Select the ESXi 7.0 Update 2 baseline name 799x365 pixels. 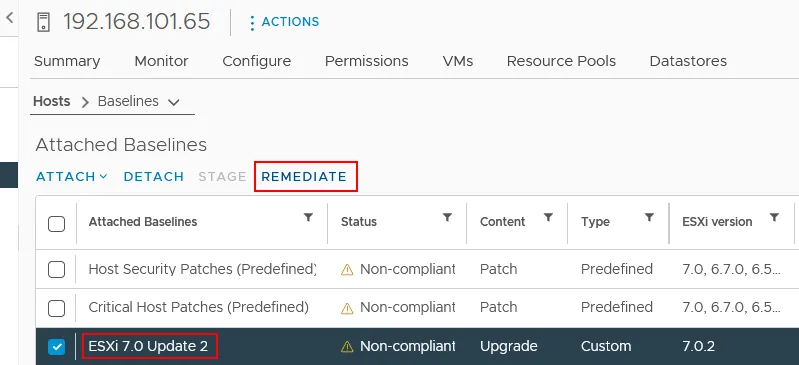tap(148, 347)
